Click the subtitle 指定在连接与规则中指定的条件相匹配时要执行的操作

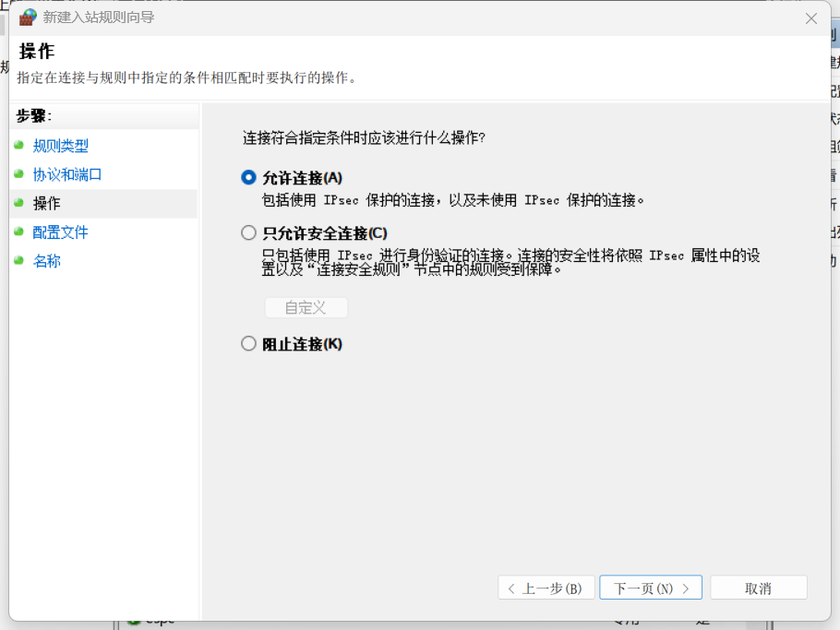(x=186, y=77)
